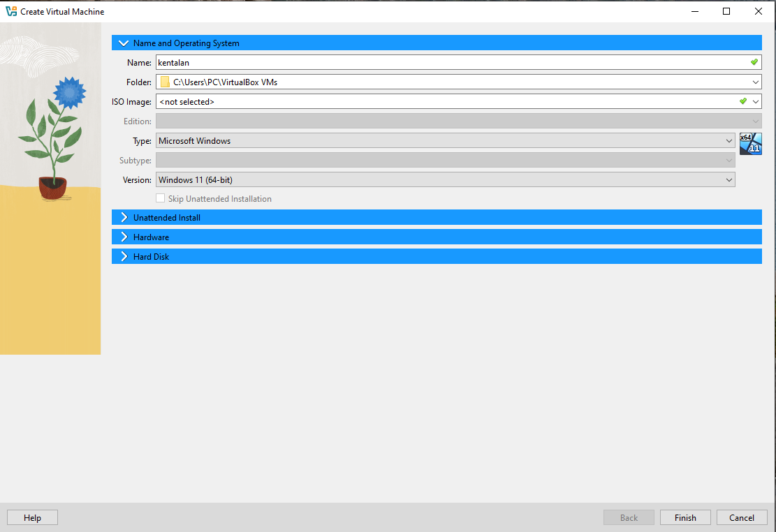
Task: Click the green checkmark in ISO Image field
Action: [x=743, y=101]
